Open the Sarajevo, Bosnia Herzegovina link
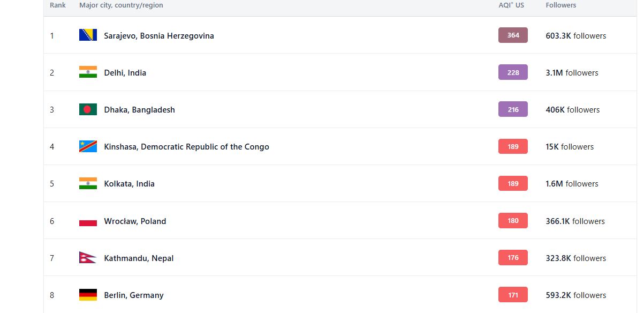 point(159,36)
